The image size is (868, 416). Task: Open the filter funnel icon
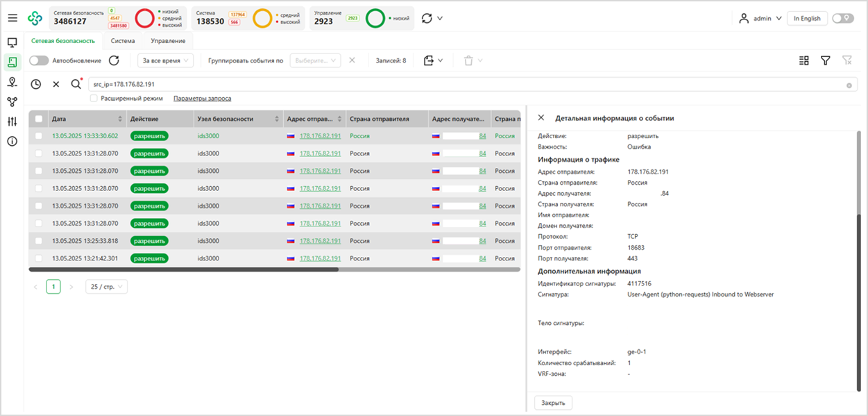point(825,60)
